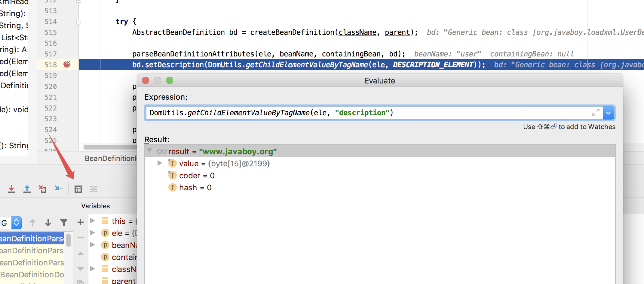Open the expression history dropdown
644x284 pixels.
tap(609, 113)
